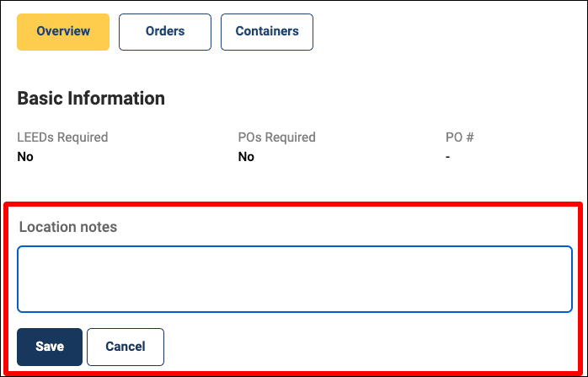Select the No value under POs Required
Viewport: 588px width, 377px height.
click(x=246, y=157)
